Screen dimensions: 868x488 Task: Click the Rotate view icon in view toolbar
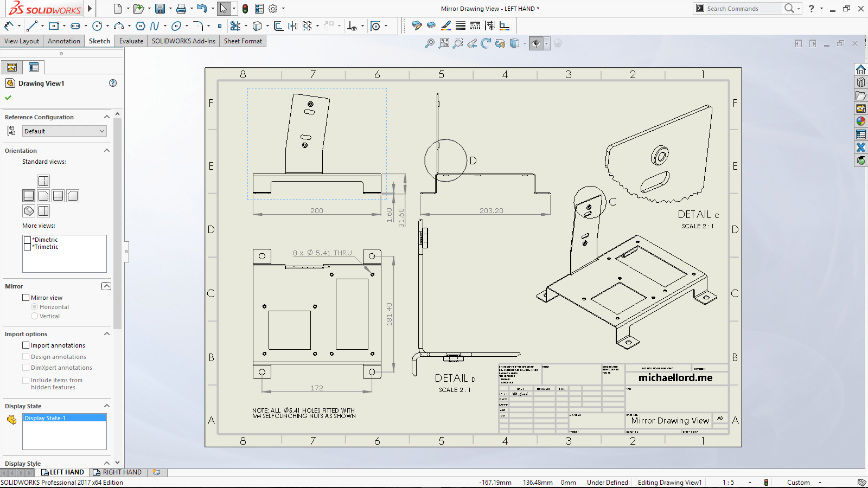tap(486, 43)
